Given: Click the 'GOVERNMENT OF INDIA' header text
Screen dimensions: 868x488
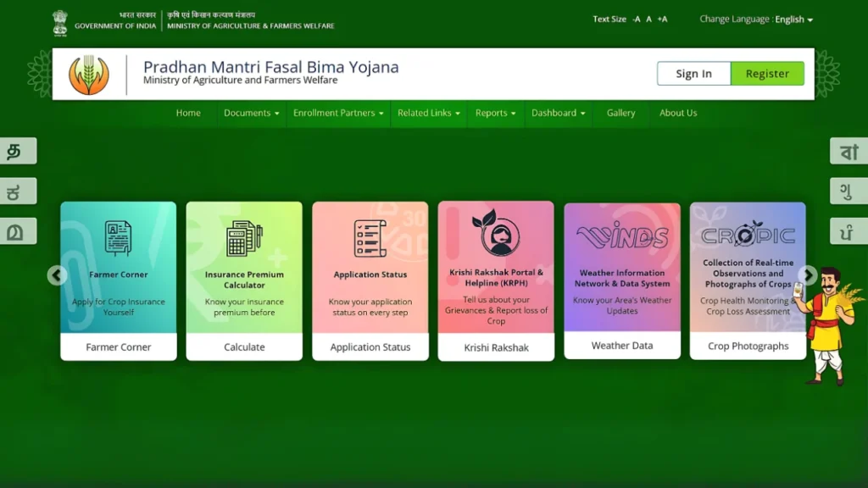Looking at the screenshot, I should click(x=115, y=26).
